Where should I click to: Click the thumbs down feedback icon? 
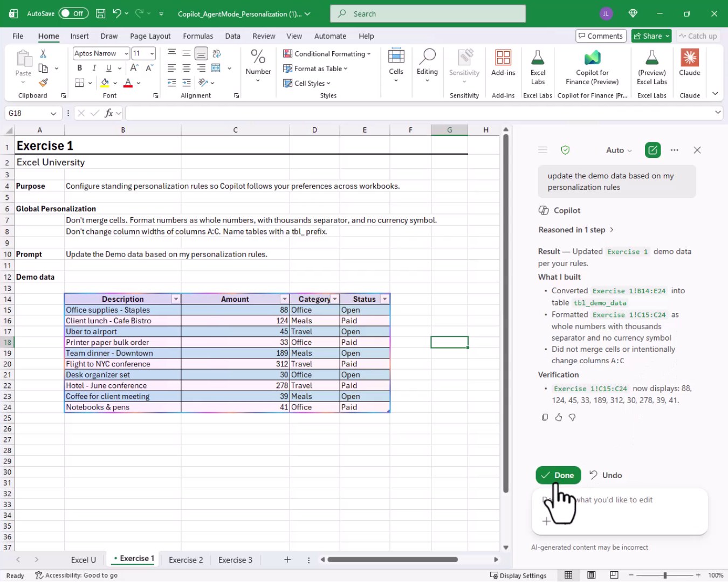click(572, 417)
